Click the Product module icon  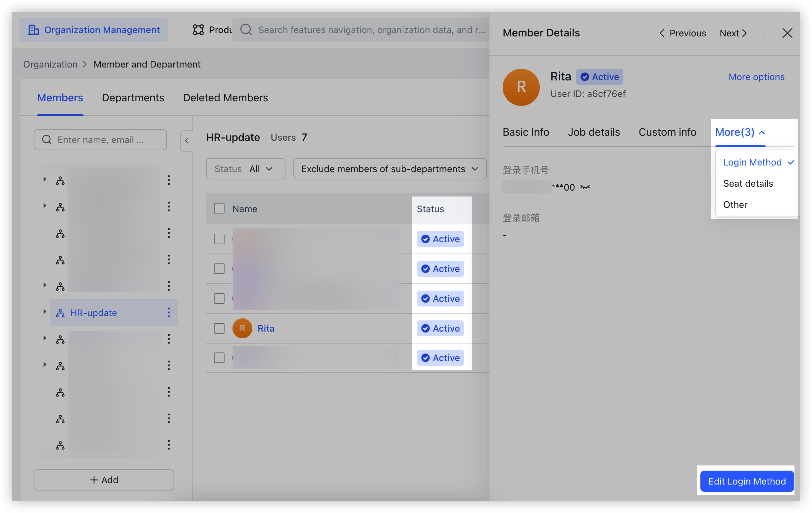click(198, 30)
